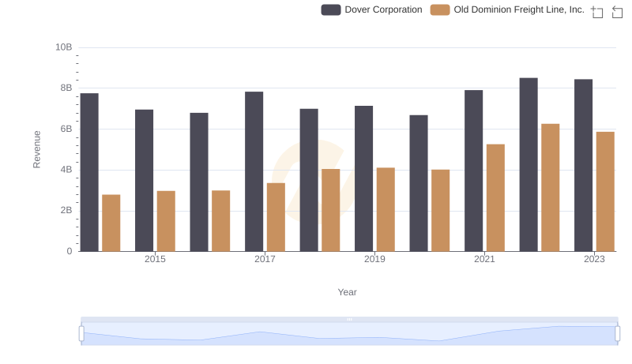632x364 pixels.
Task: Click the Old Dominion orange legend swatch
Action: [440, 9]
